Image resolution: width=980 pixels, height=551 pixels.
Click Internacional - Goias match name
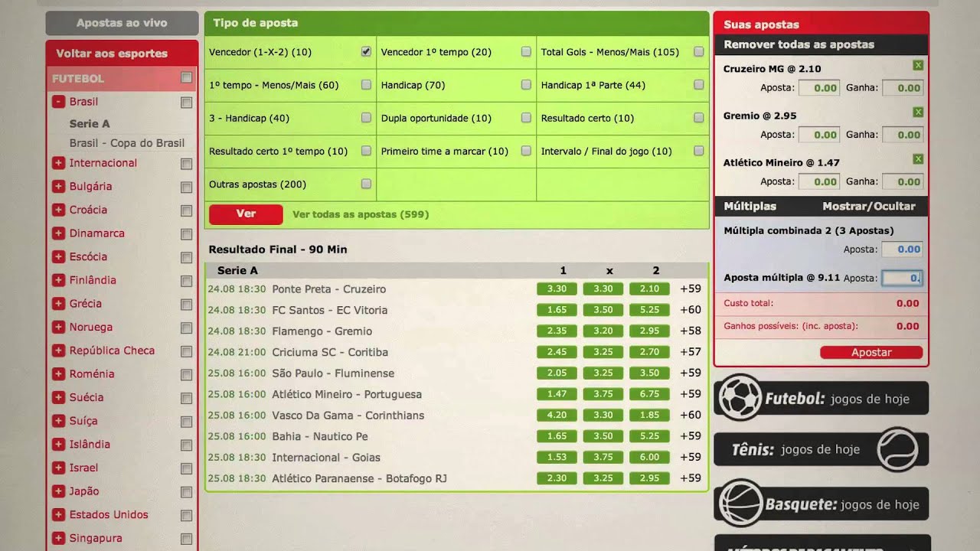pos(326,458)
